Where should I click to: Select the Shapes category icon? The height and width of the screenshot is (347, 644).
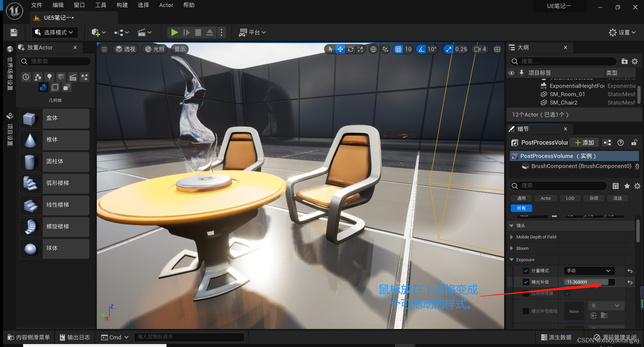[61, 77]
